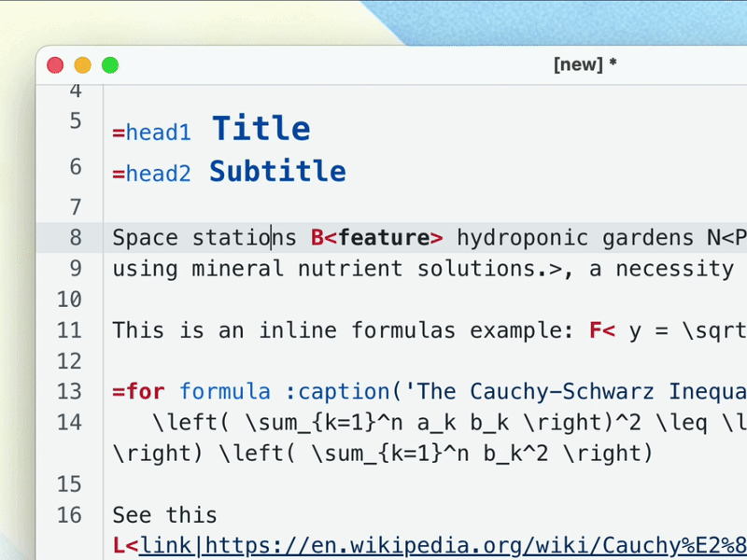
Task: Place cursor in the "Subtitle" heading text
Action: point(277,172)
